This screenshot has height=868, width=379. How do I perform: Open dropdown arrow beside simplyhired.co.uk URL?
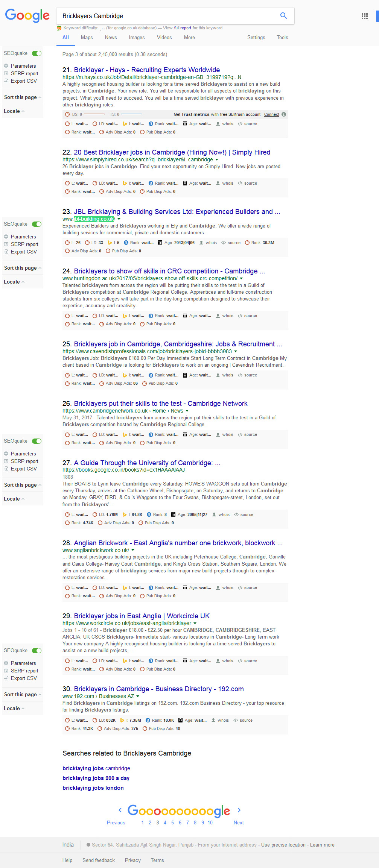pyautogui.click(x=217, y=159)
